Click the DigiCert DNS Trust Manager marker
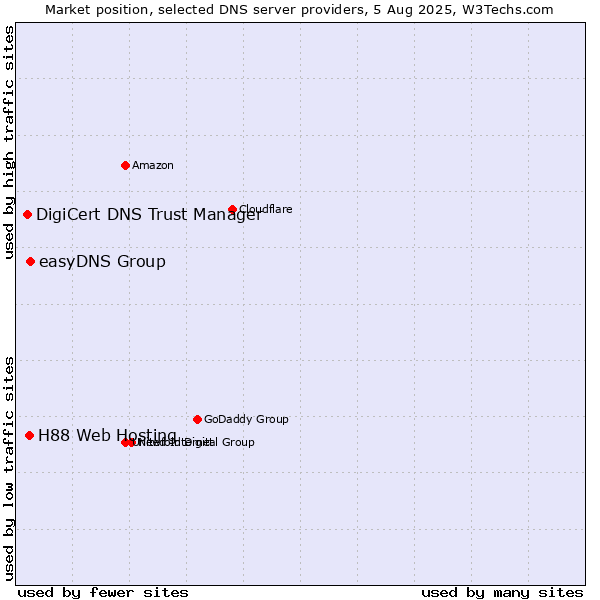The image size is (600, 600). pos(27,214)
